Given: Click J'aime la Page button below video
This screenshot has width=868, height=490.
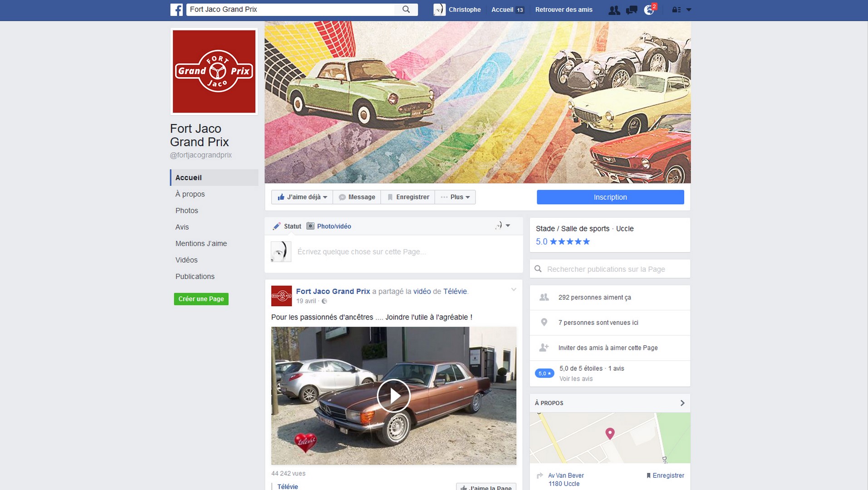Looking at the screenshot, I should [x=486, y=487].
